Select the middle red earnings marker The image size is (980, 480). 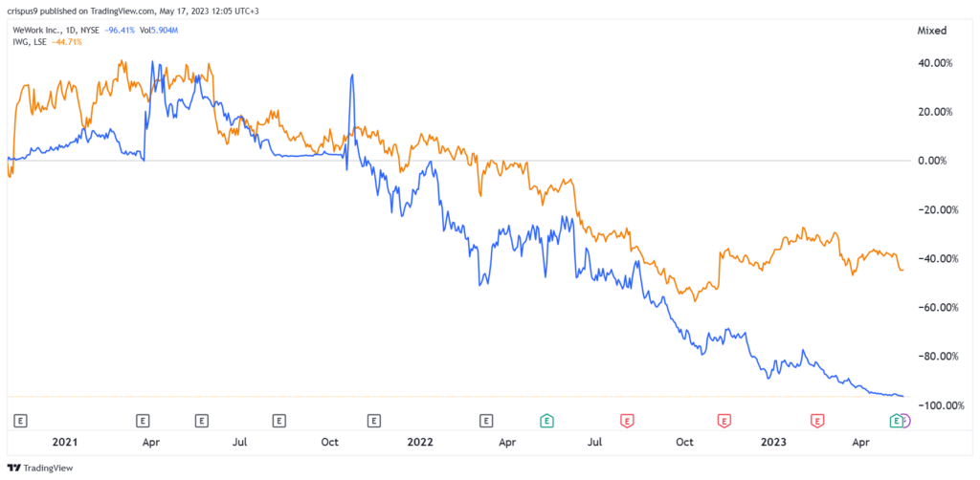coord(724,420)
